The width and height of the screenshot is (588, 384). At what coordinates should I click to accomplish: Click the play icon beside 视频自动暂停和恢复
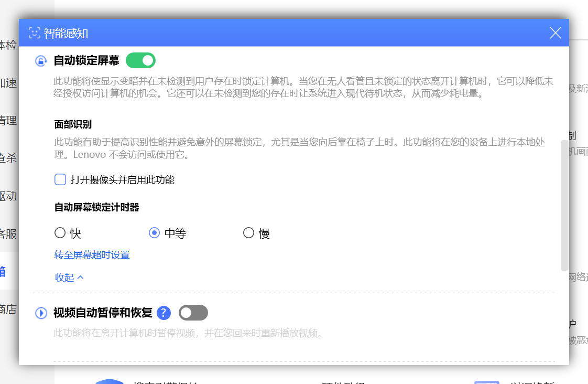tap(41, 313)
